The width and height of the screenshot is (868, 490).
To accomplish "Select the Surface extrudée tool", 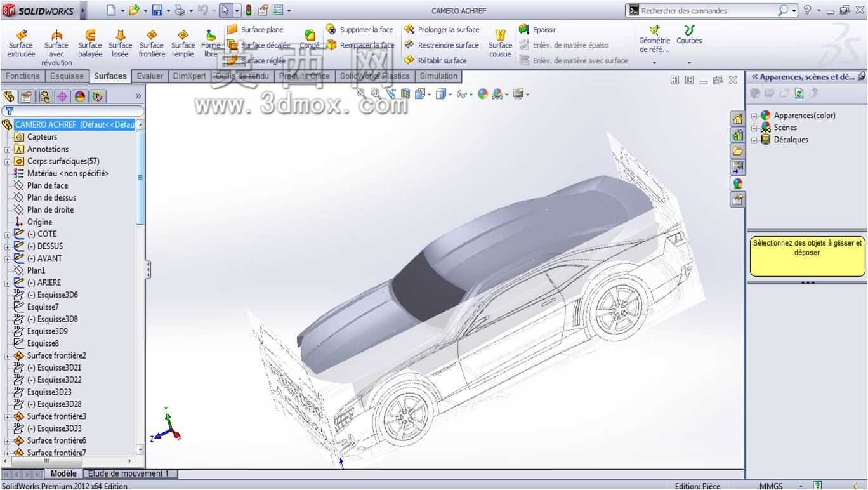I will pos(21,44).
